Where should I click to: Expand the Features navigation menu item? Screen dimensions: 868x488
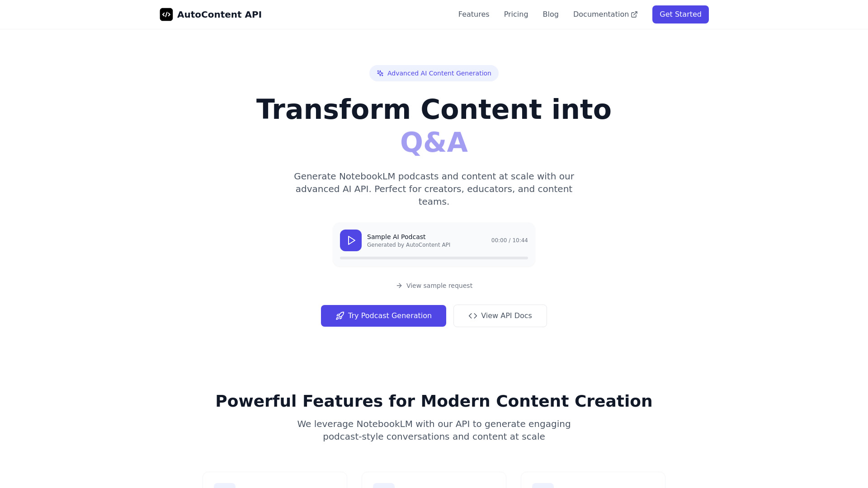[474, 14]
